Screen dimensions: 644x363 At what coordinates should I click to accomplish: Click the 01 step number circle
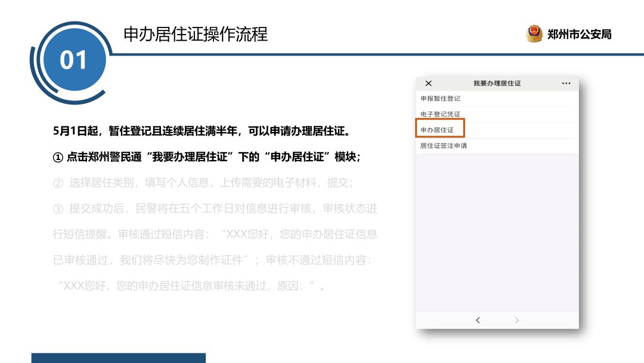74,60
